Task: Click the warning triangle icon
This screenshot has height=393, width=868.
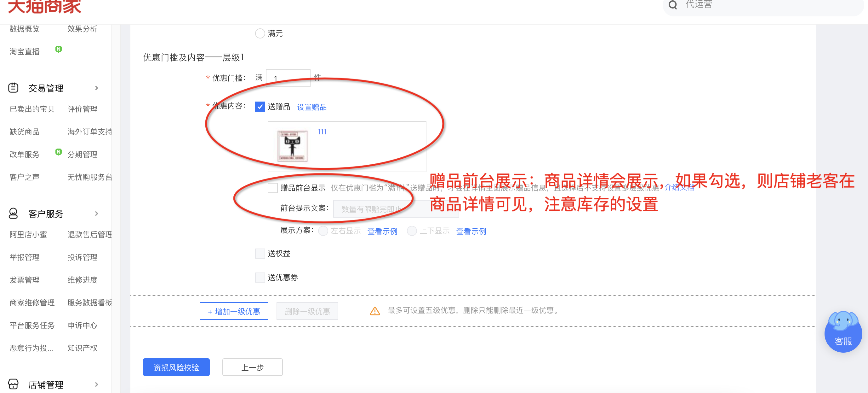Action: (x=375, y=311)
